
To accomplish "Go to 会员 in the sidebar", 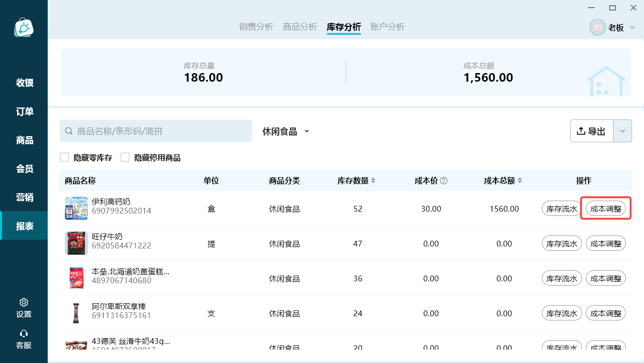I will [x=24, y=169].
